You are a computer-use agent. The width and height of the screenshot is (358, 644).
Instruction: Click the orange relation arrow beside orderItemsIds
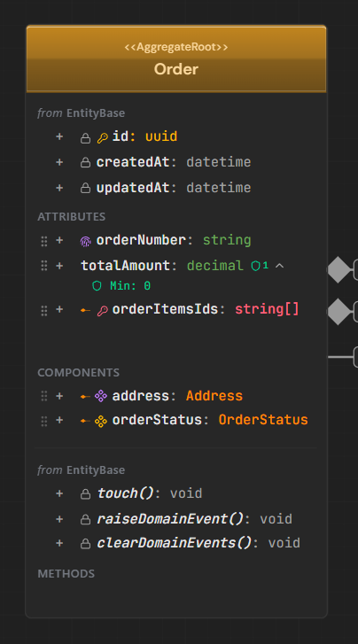coord(85,310)
